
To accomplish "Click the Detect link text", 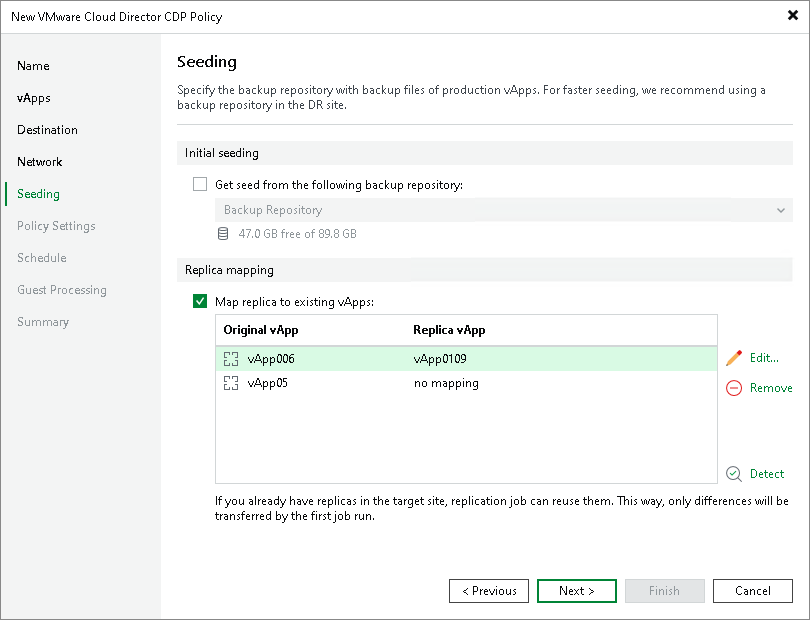I will coord(767,474).
